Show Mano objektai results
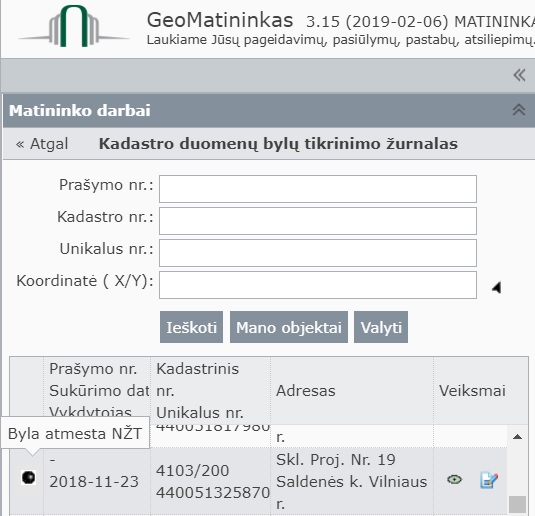535x516 pixels. (289, 327)
